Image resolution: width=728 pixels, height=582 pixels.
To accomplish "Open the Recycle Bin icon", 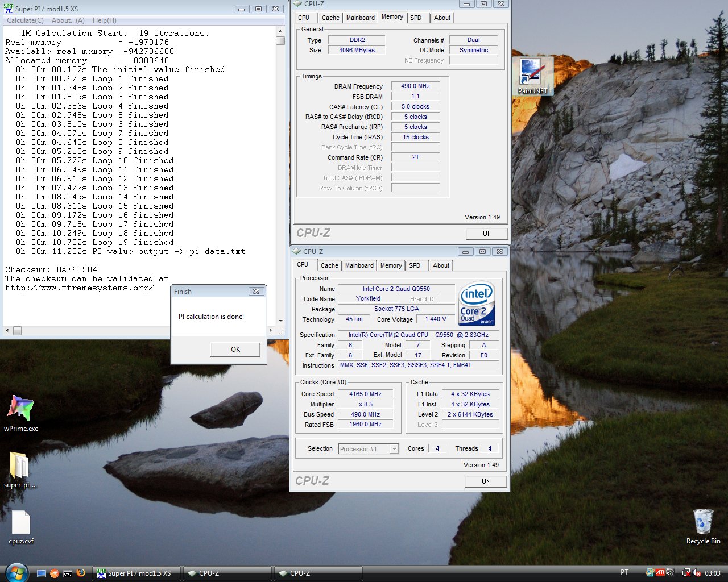I will point(703,527).
